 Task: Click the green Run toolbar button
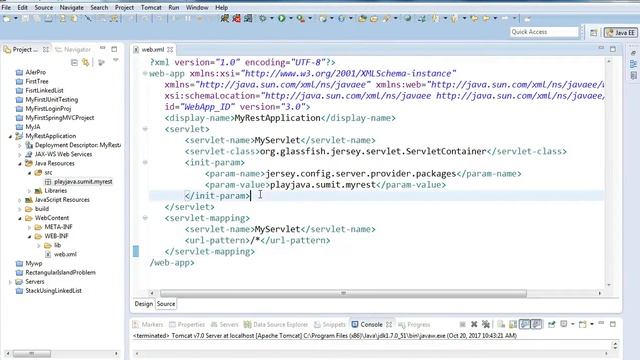tap(282, 18)
